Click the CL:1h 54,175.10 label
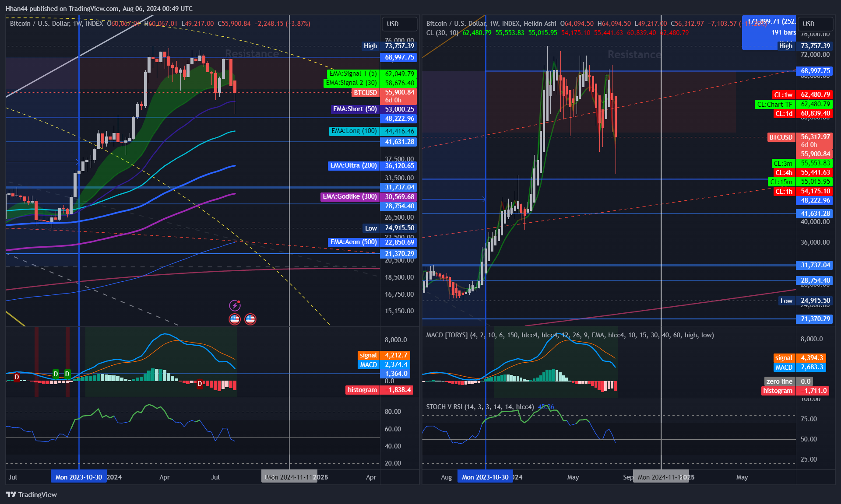841x504 pixels. 803,192
